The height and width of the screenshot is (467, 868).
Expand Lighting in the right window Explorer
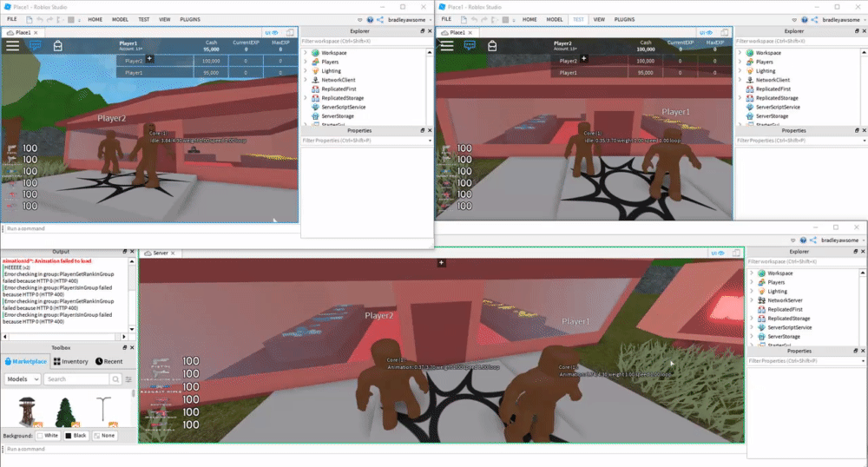[x=740, y=71]
